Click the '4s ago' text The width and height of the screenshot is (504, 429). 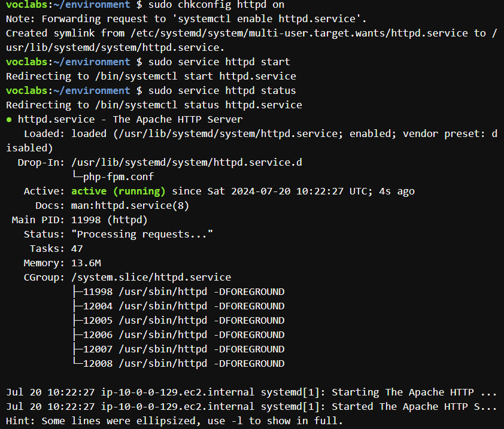pos(397,191)
